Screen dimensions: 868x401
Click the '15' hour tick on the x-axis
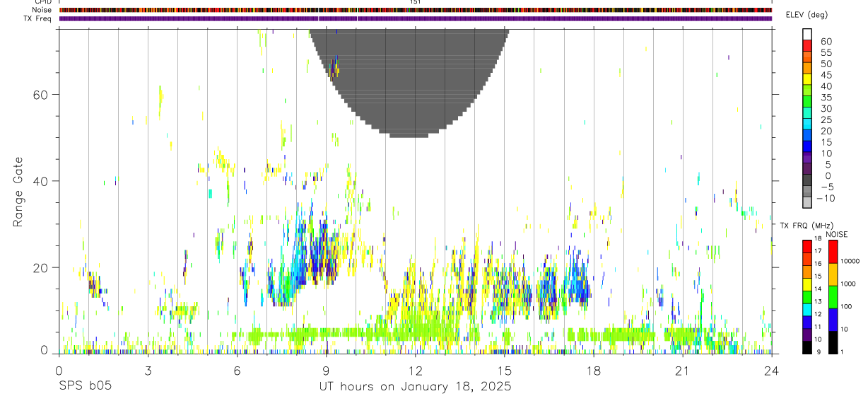coord(505,371)
